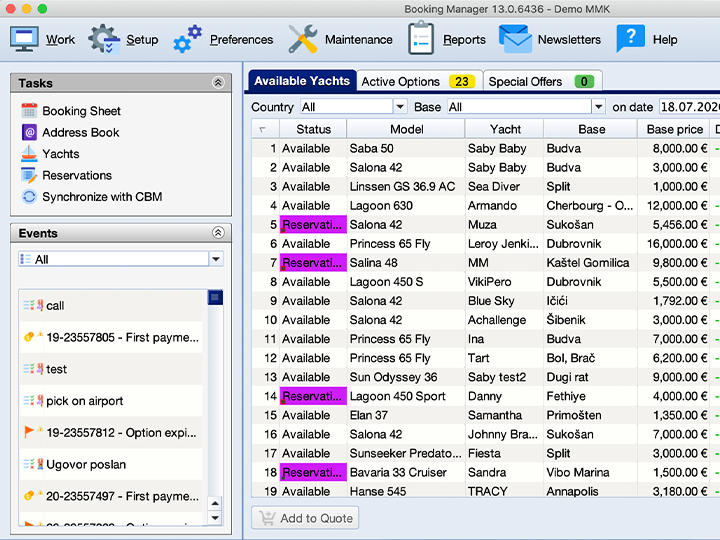Viewport: 720px width, 540px height.
Task: Open Booking Sheet task link
Action: (x=81, y=111)
